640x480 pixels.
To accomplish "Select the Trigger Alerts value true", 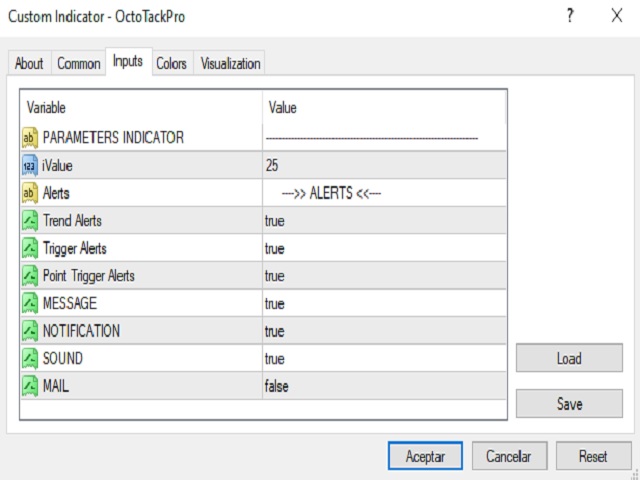I will [384, 248].
